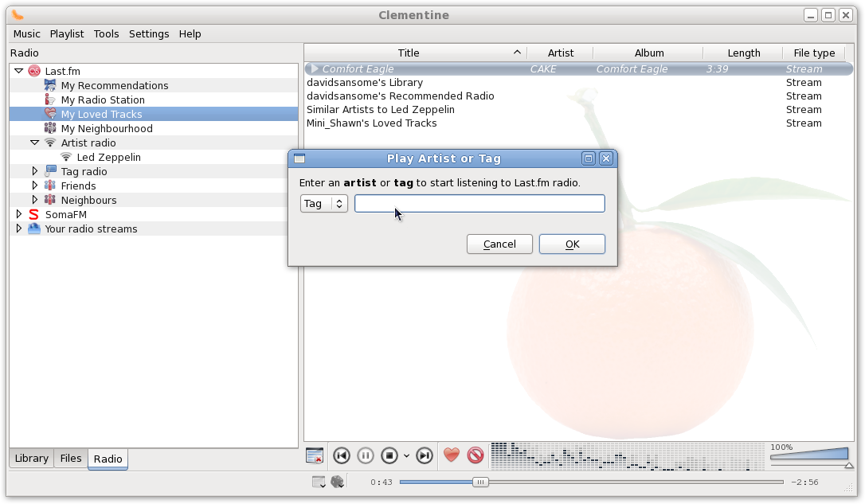Screen dimensions: 865x504
Task: Open the stop button dropdown arrow
Action: (406, 456)
